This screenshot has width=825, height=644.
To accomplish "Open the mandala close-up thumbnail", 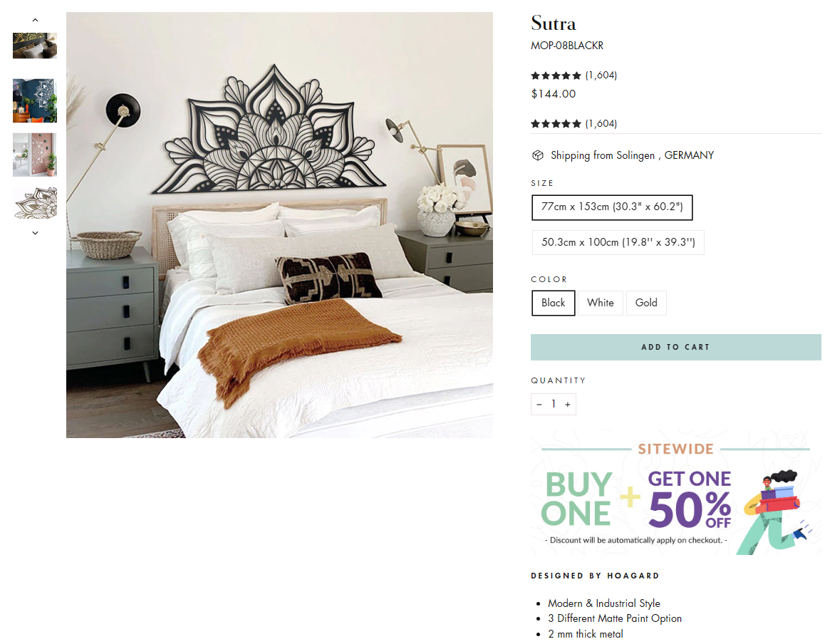I will click(x=35, y=203).
